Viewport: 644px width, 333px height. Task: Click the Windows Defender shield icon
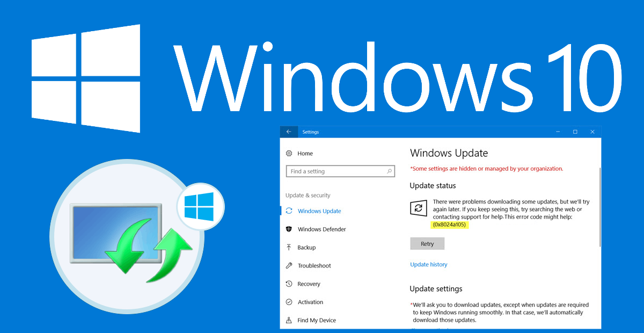pyautogui.click(x=289, y=229)
